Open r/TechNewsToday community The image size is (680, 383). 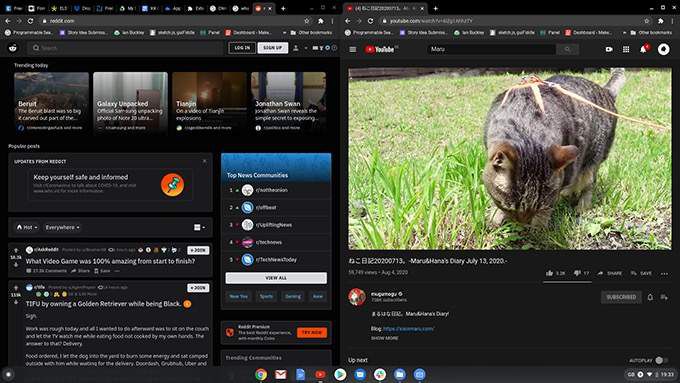coord(276,259)
